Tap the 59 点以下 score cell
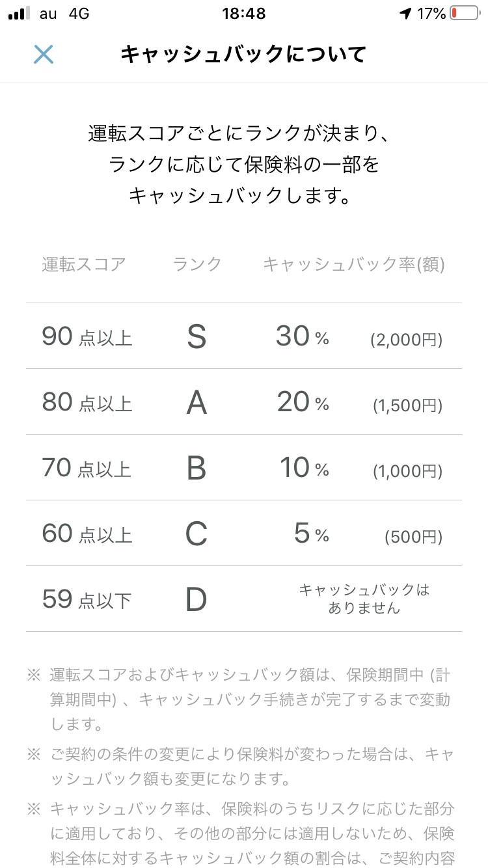This screenshot has height=868, width=488. coord(87,599)
